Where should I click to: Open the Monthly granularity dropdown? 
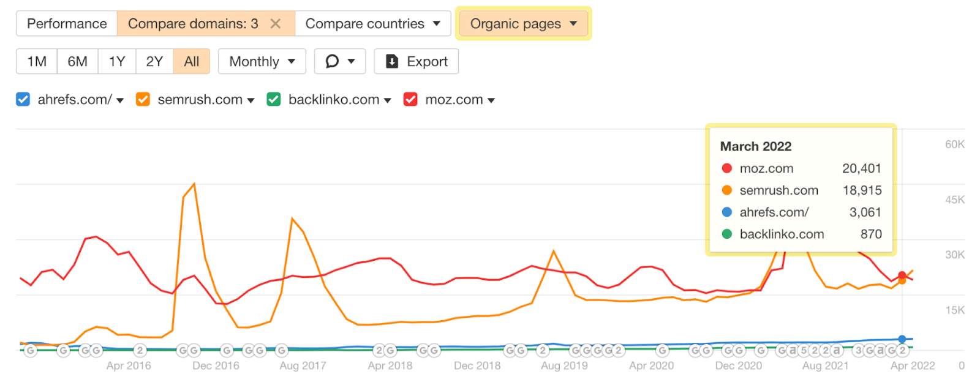[x=262, y=61]
